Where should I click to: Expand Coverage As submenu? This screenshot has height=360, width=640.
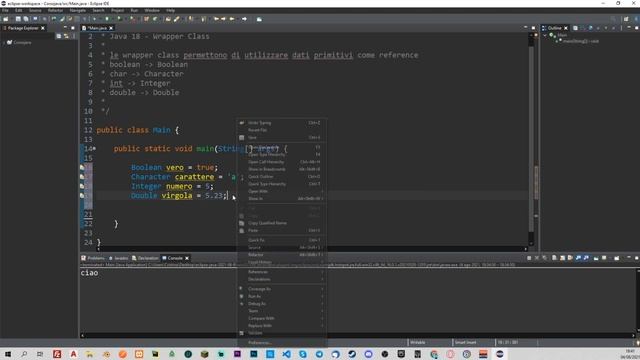pos(281,289)
